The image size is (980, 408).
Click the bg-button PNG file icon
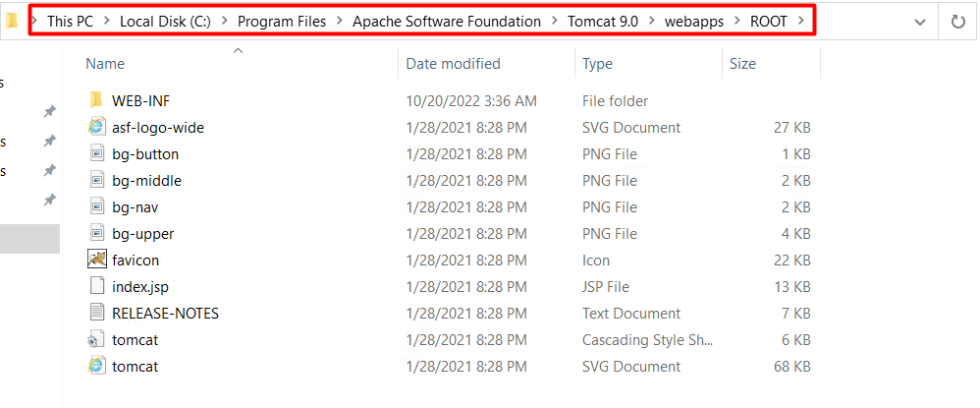pos(96,154)
